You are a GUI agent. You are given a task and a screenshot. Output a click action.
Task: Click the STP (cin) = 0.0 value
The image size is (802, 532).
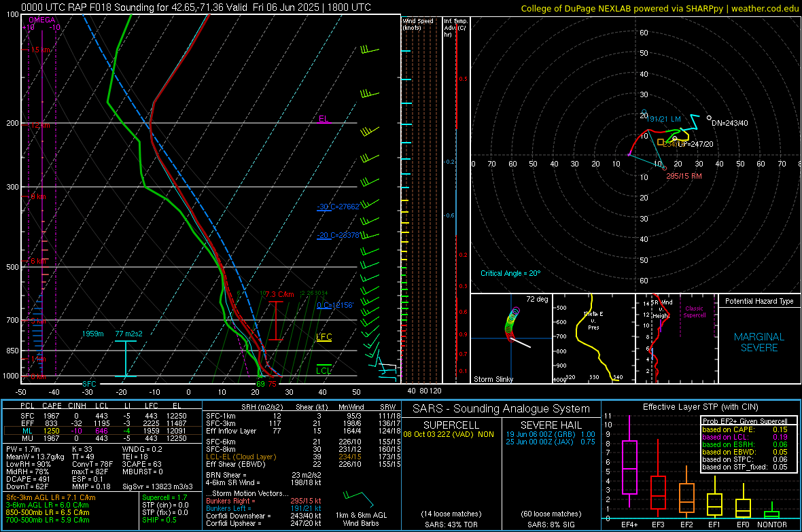point(165,505)
